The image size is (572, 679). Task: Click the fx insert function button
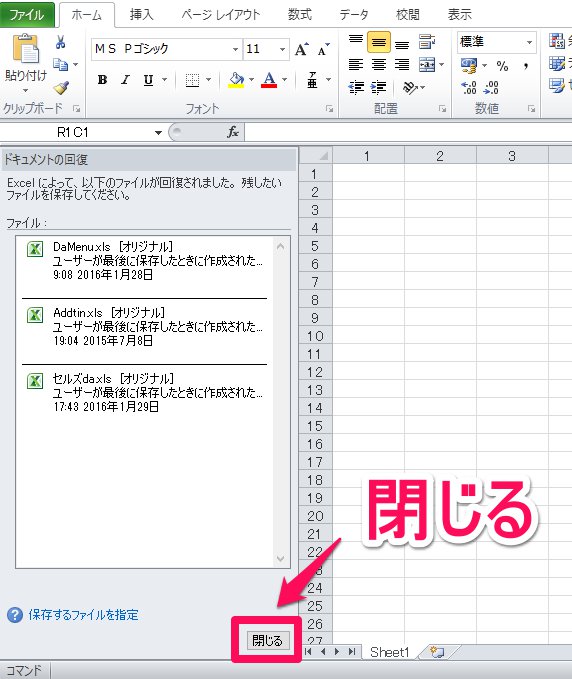click(233, 132)
